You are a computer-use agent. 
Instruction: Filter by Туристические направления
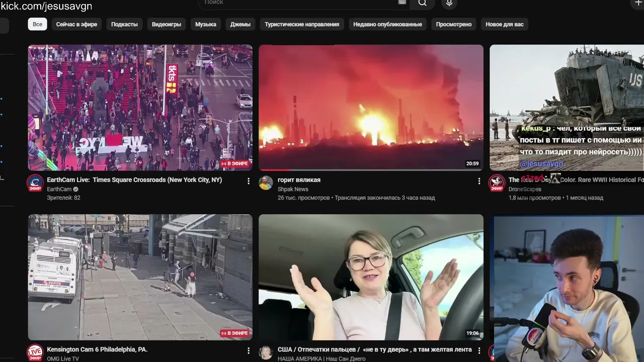[x=302, y=24]
